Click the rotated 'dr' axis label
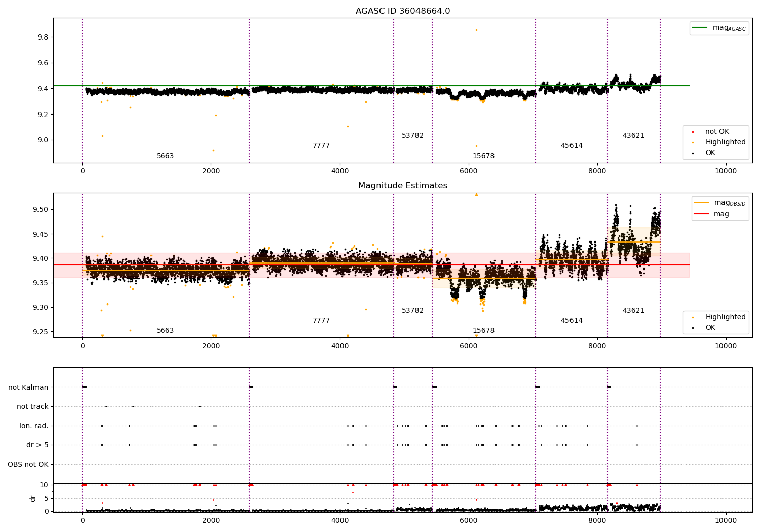The height and width of the screenshot is (532, 760). coord(33,499)
